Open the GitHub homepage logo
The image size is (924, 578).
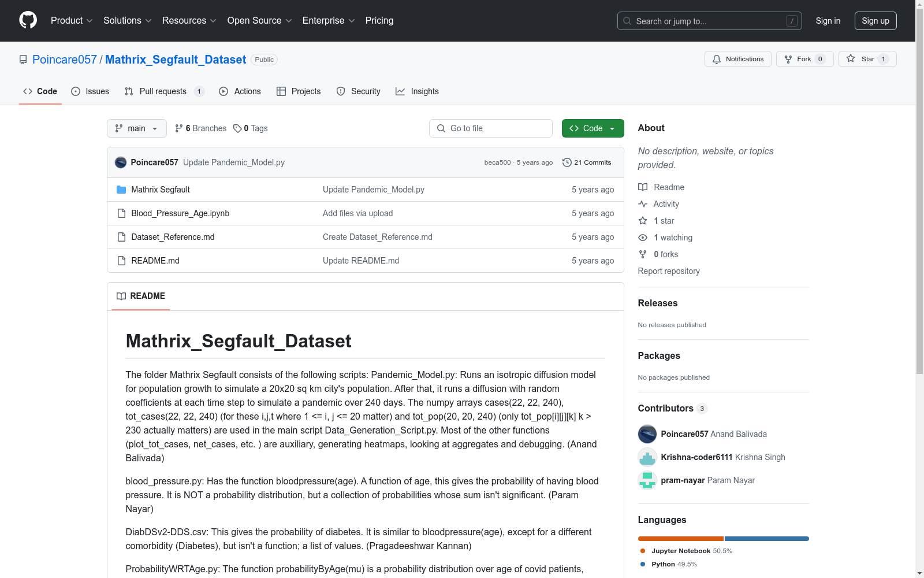28,20
